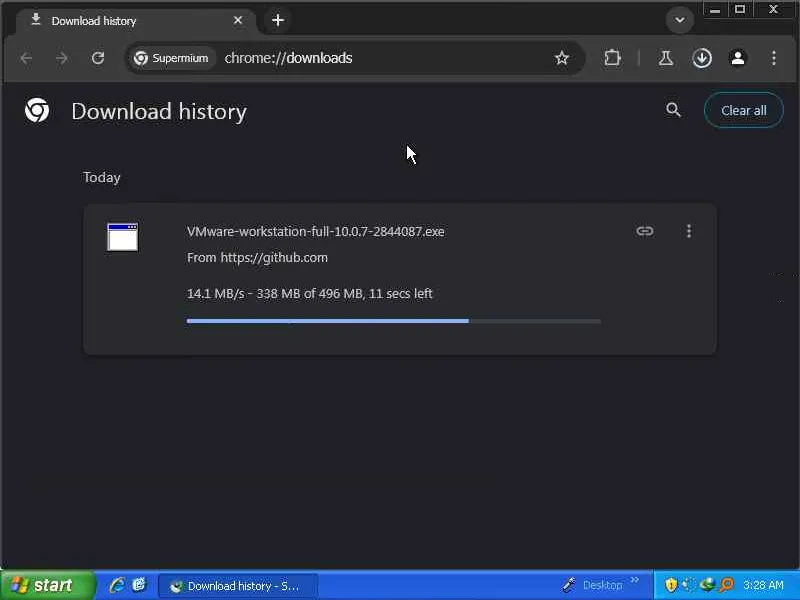Click the third system tray icon
Image resolution: width=800 pixels, height=600 pixels.
tap(707, 585)
